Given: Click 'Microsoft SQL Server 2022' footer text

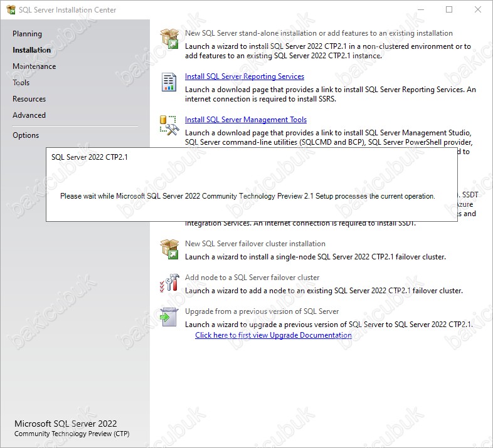Looking at the screenshot, I should tap(66, 424).
